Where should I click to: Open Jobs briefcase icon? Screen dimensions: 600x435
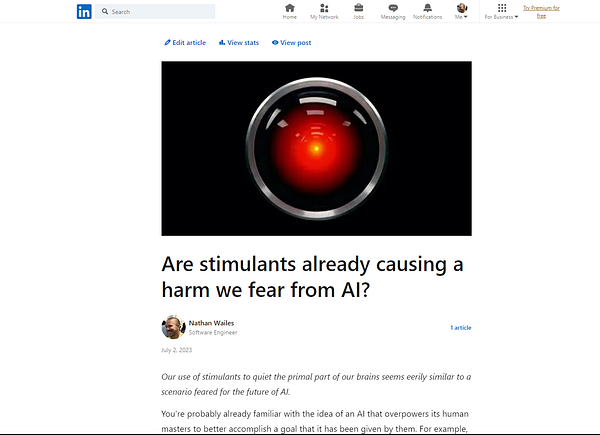click(x=359, y=8)
